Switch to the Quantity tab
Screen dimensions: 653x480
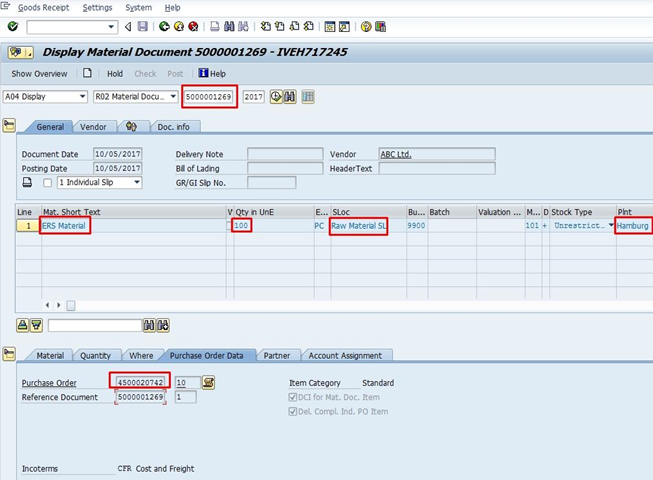coord(95,356)
